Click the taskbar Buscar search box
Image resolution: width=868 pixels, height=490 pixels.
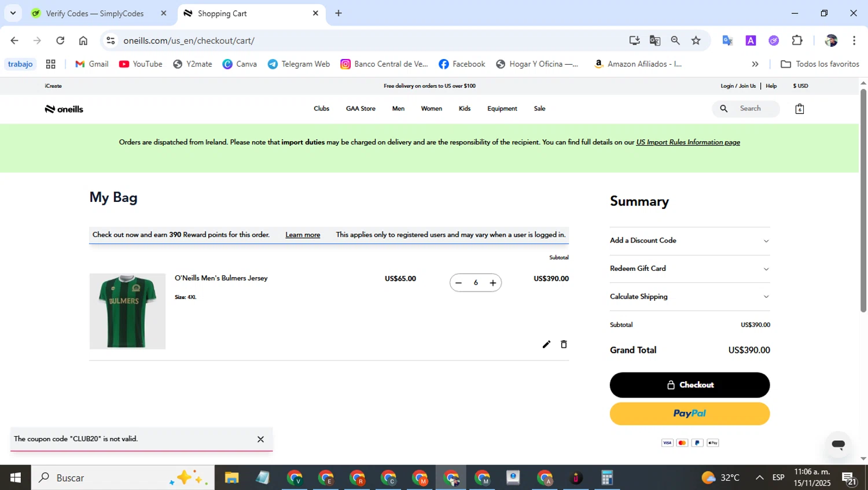tap(123, 478)
